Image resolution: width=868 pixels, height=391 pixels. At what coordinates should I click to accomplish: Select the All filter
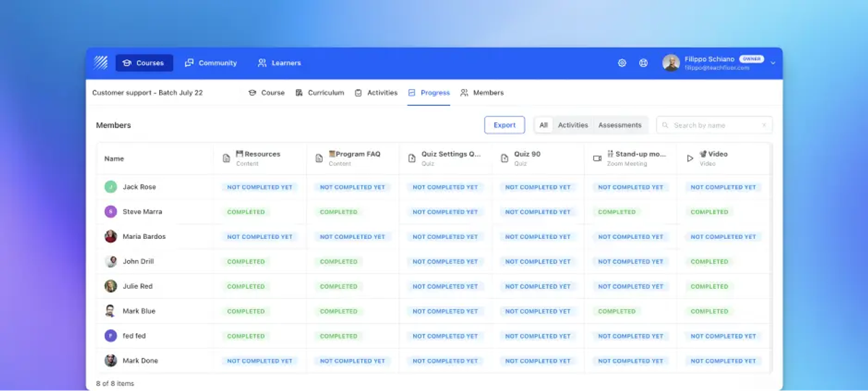tap(543, 125)
